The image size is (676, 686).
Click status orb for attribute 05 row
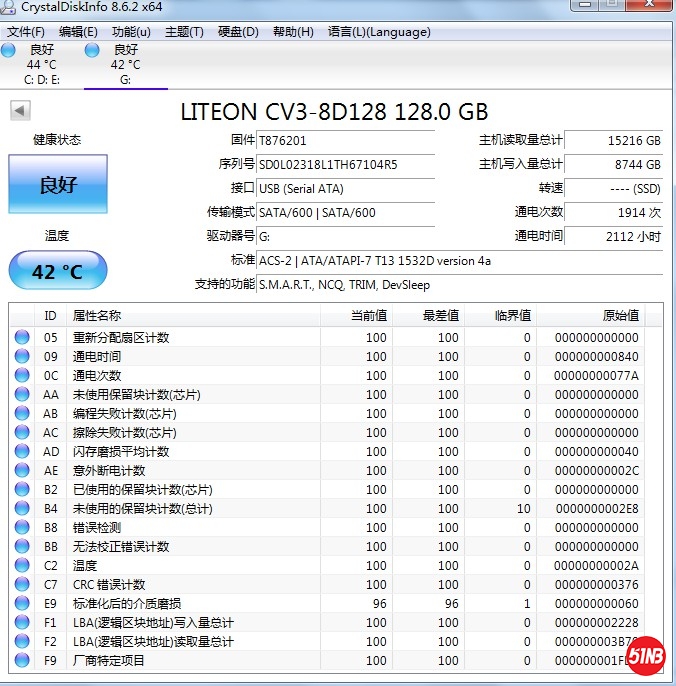pyautogui.click(x=22, y=338)
